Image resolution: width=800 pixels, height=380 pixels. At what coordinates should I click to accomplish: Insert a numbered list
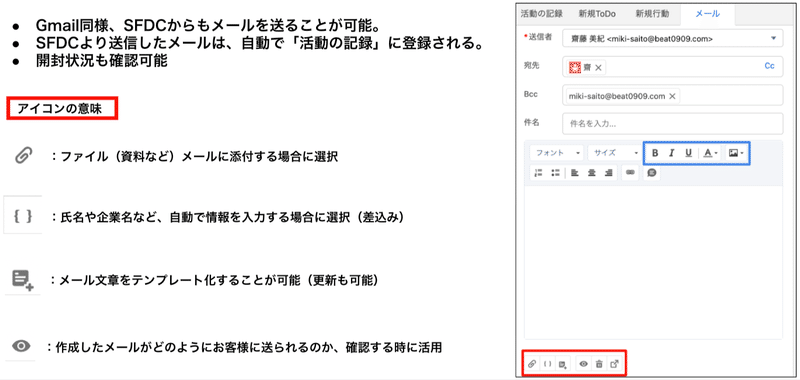click(x=538, y=173)
